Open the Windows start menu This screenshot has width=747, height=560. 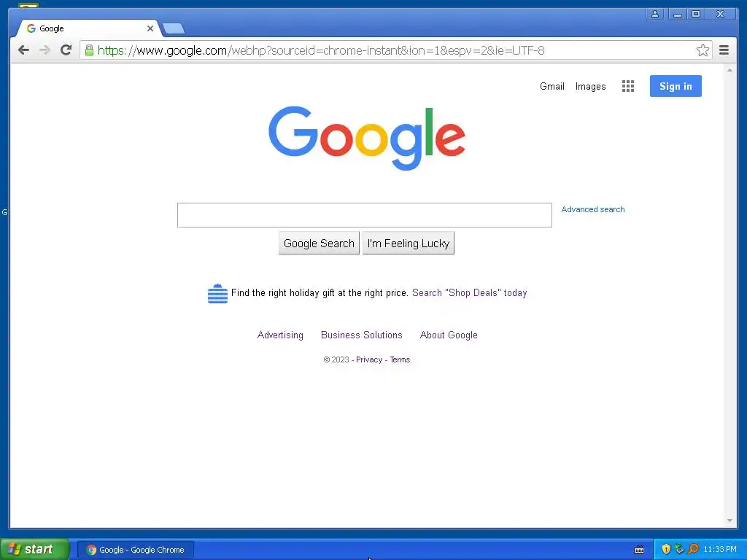tap(35, 550)
